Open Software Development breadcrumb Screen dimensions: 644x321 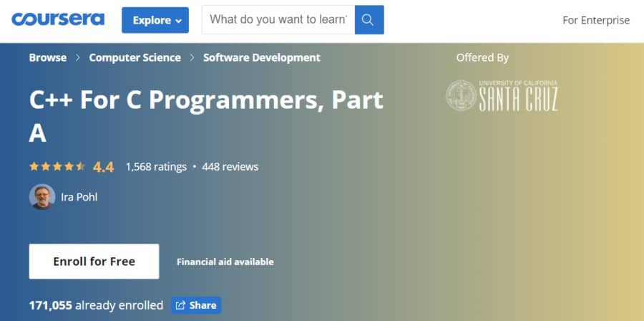[262, 57]
